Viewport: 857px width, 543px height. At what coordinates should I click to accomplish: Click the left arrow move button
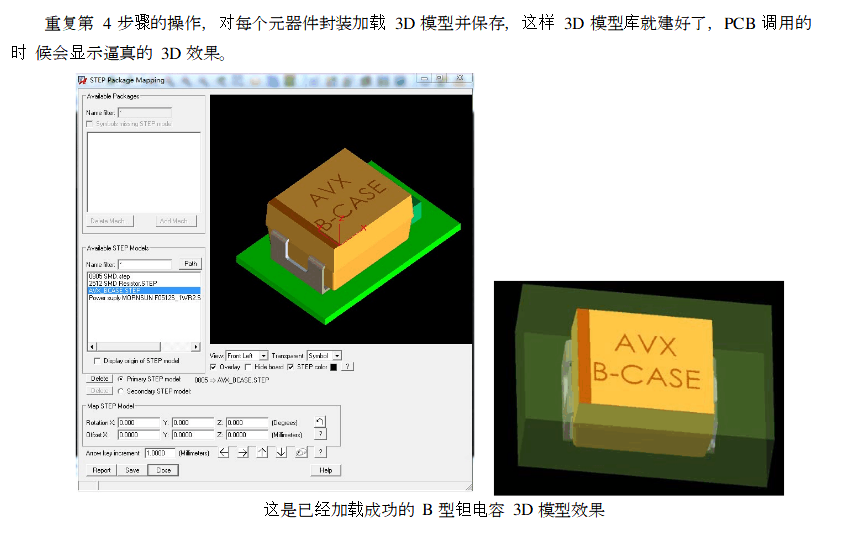pyautogui.click(x=224, y=452)
